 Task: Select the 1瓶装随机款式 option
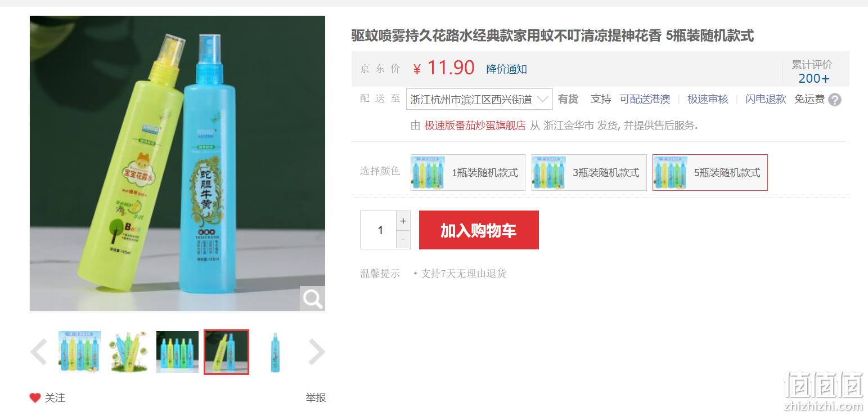[x=468, y=173]
